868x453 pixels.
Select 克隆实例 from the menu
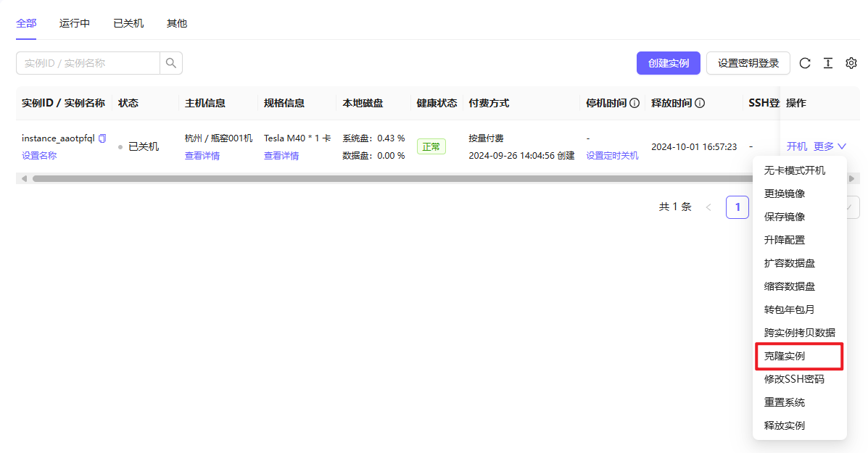click(799, 356)
